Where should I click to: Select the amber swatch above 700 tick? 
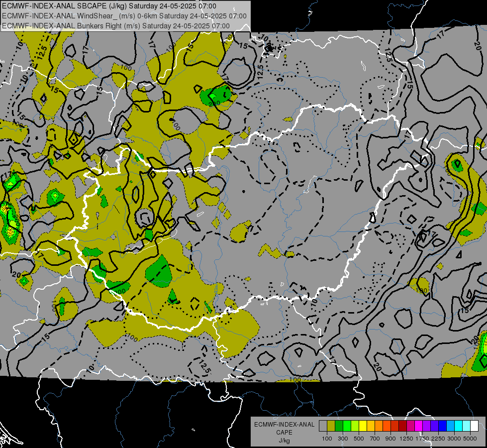(371, 426)
